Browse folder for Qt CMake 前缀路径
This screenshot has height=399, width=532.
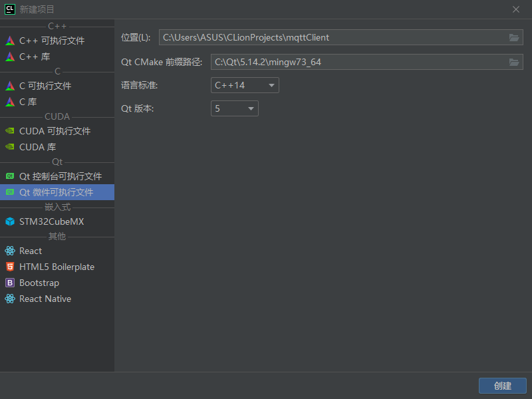[x=514, y=62]
